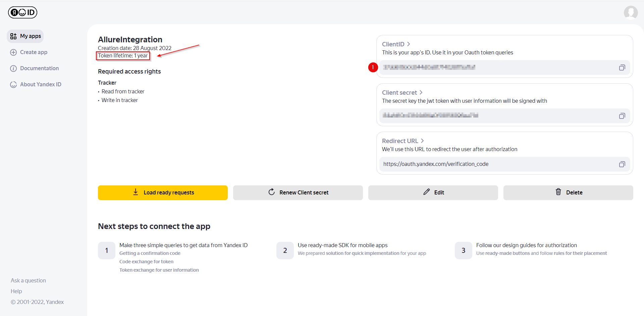
Task: Open Getting a confirmation code link
Action: [x=150, y=253]
